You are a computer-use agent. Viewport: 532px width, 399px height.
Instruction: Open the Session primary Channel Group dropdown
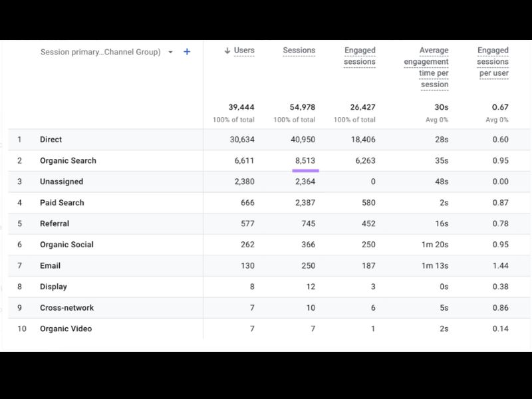click(100, 52)
